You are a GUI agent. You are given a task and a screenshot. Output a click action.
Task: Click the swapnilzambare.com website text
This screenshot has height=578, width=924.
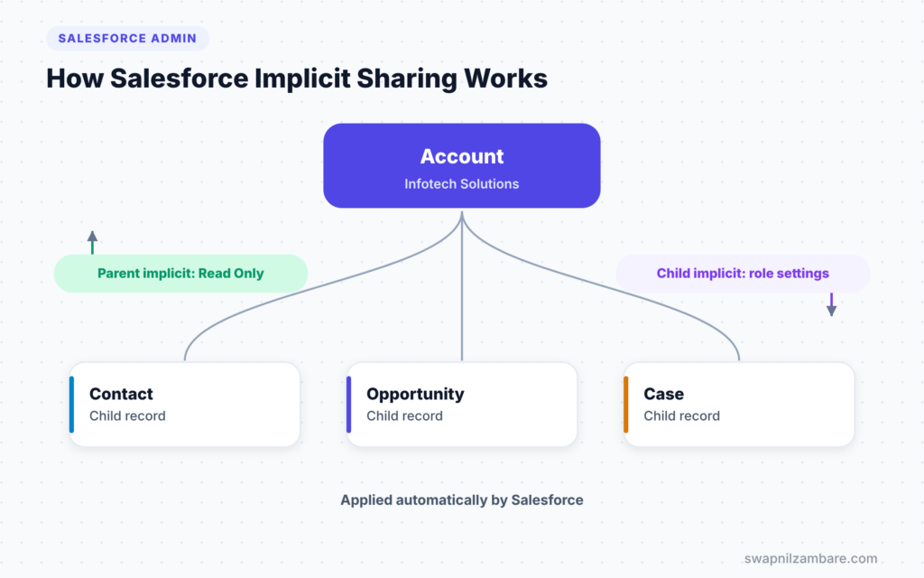[810, 558]
